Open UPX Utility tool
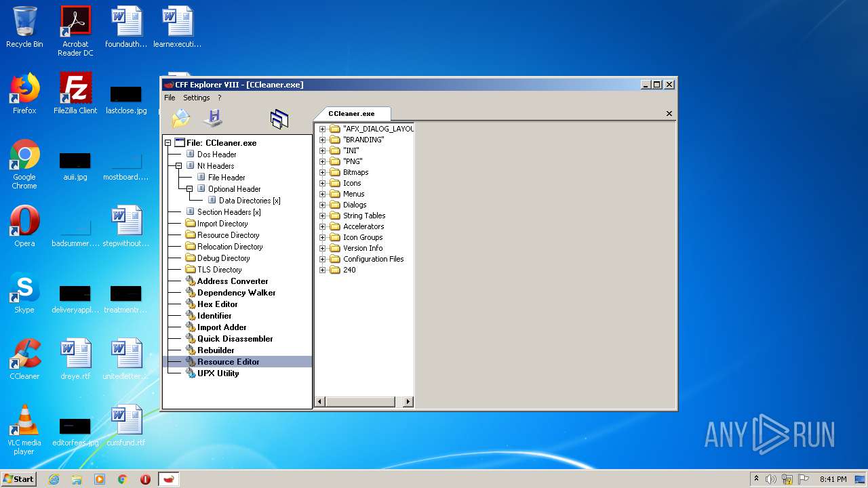868x488 pixels. (218, 373)
